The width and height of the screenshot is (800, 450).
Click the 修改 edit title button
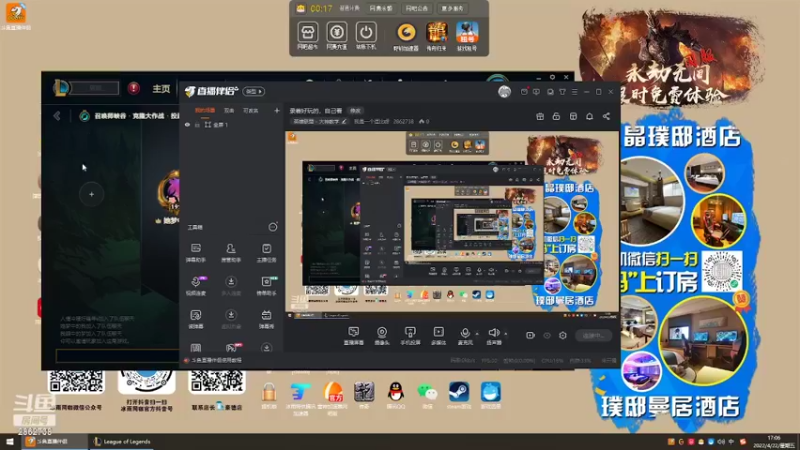pyautogui.click(x=355, y=111)
